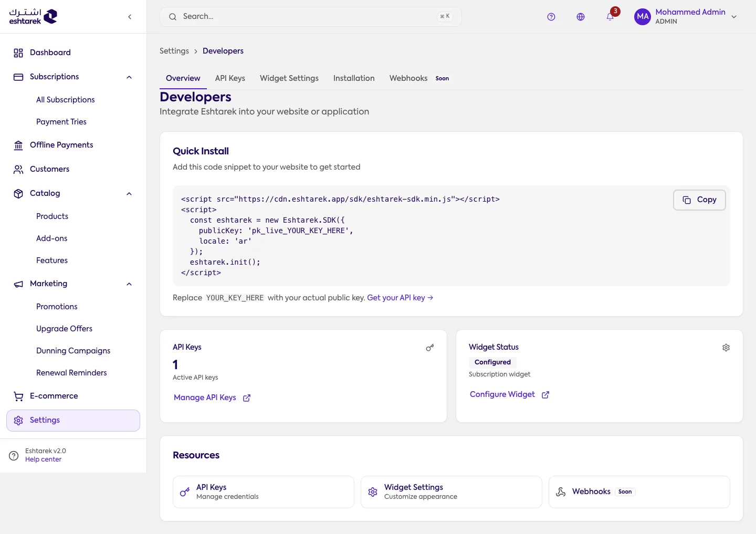Click Developers in the breadcrumb
Viewport: 756px width, 534px height.
223,51
